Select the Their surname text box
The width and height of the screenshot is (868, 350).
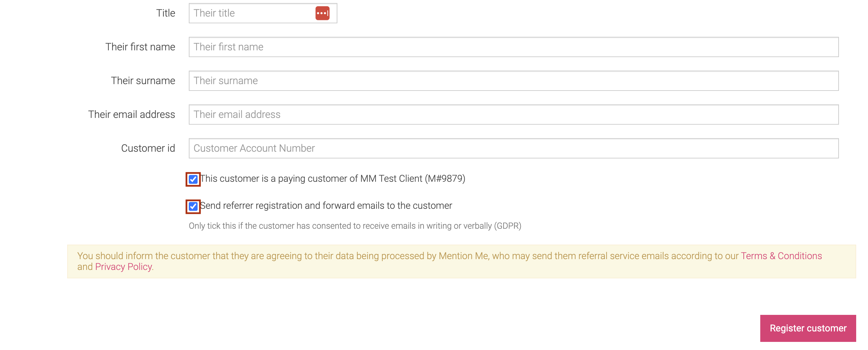coord(513,81)
